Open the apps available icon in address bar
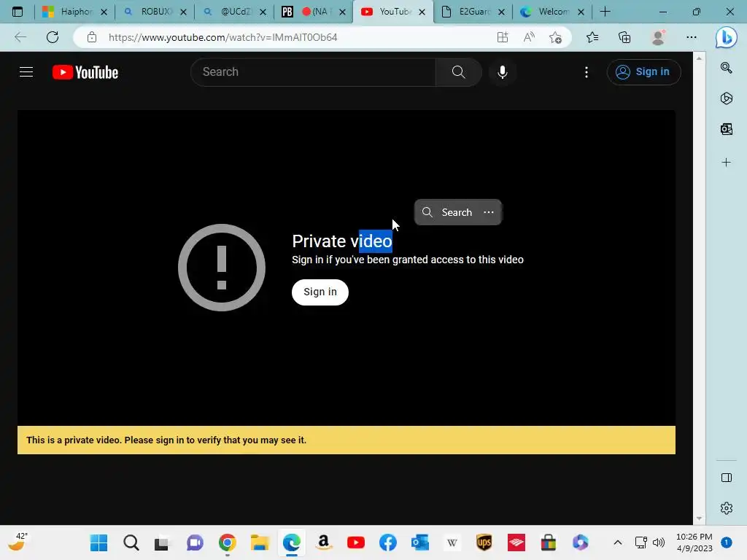The image size is (747, 560). [503, 37]
